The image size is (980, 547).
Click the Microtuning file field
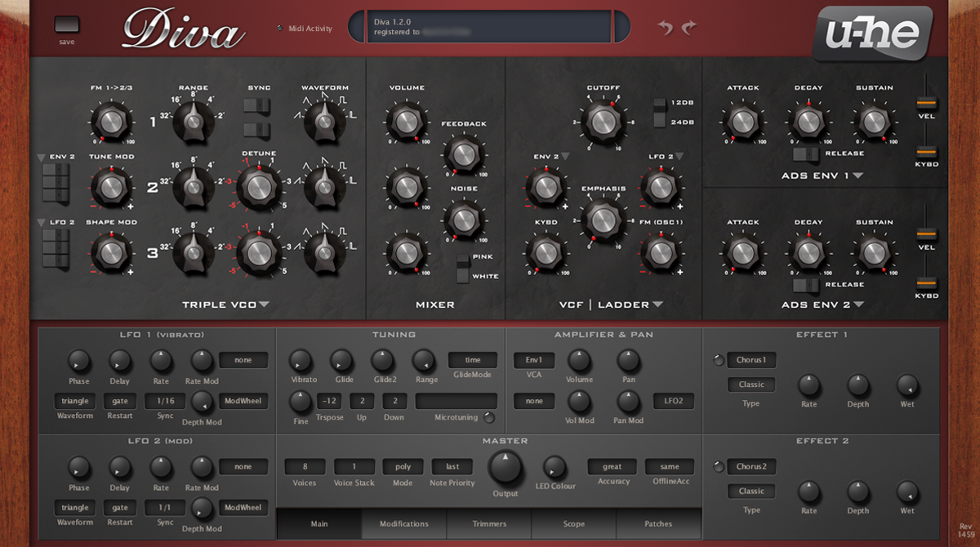(456, 401)
